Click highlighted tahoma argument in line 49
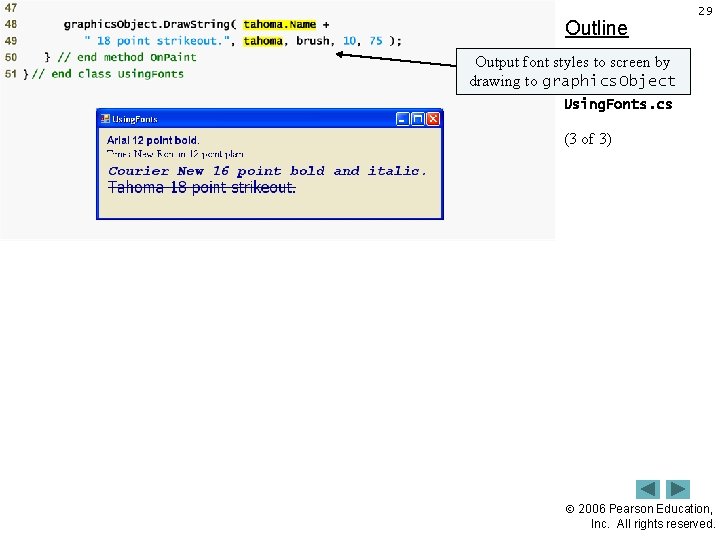 pos(263,41)
